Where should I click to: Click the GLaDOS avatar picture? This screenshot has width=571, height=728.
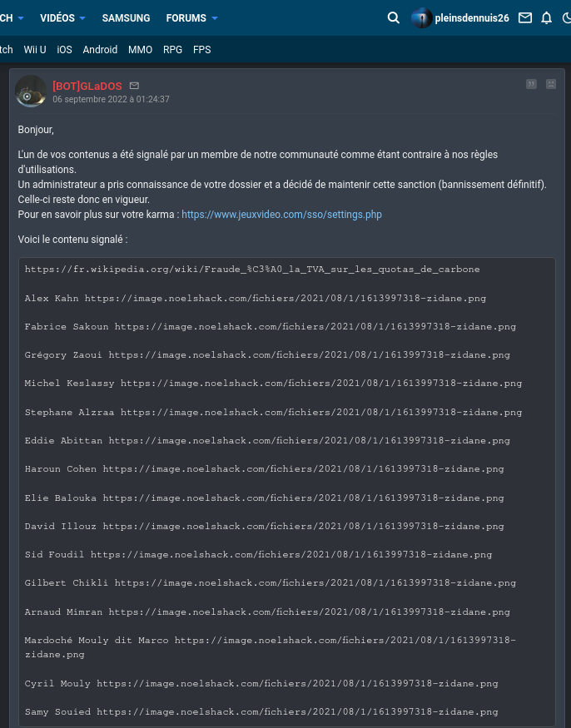click(x=31, y=92)
